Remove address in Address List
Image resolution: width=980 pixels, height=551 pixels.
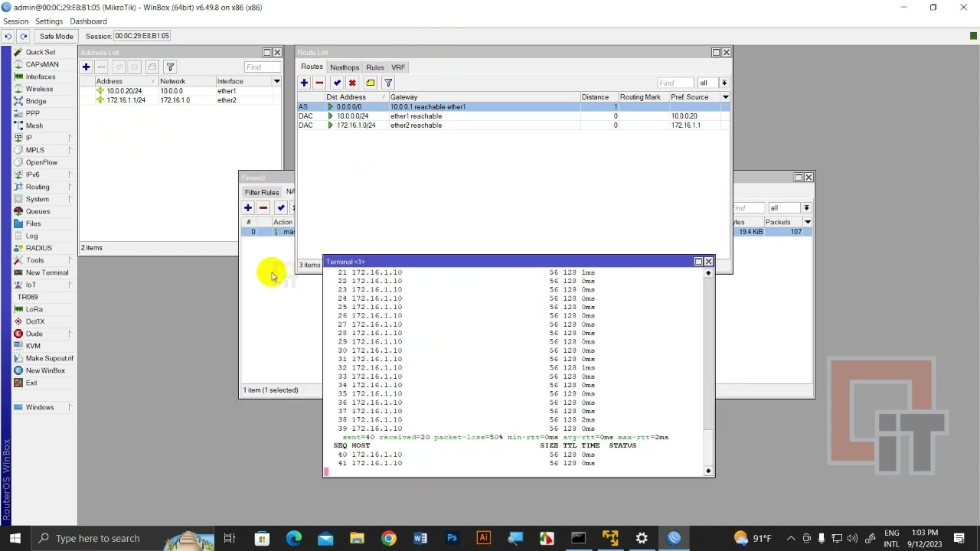[x=102, y=67]
